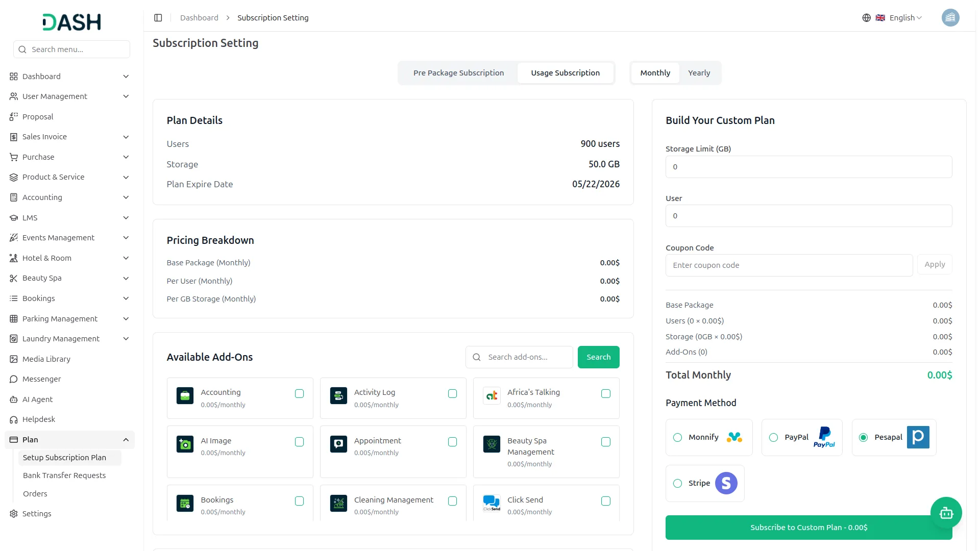The width and height of the screenshot is (980, 551).
Task: Switch billing to Yearly
Action: pyautogui.click(x=699, y=73)
